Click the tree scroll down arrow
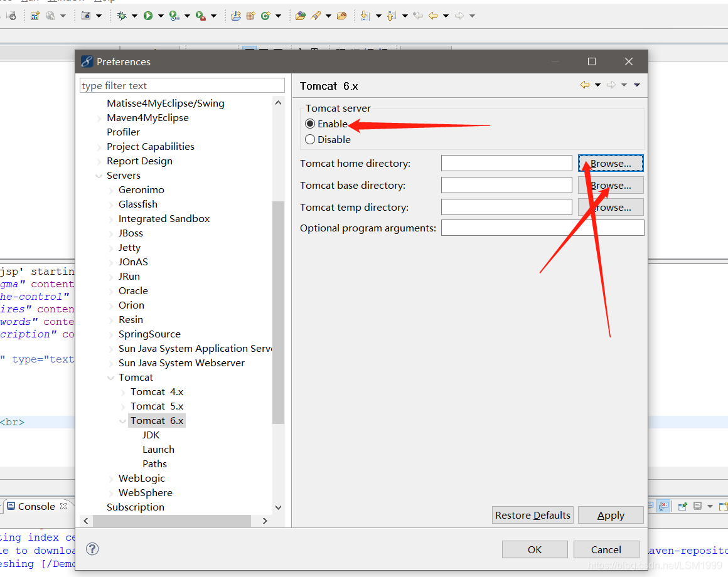 pyautogui.click(x=278, y=507)
